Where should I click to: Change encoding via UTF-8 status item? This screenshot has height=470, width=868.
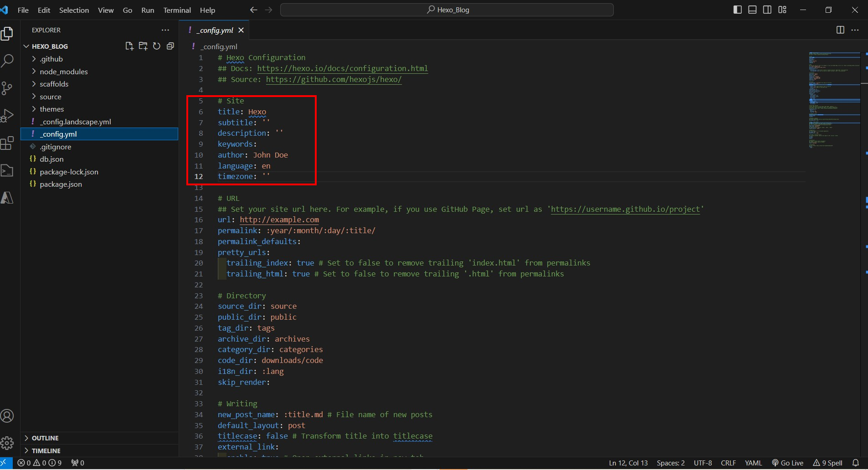click(x=703, y=463)
